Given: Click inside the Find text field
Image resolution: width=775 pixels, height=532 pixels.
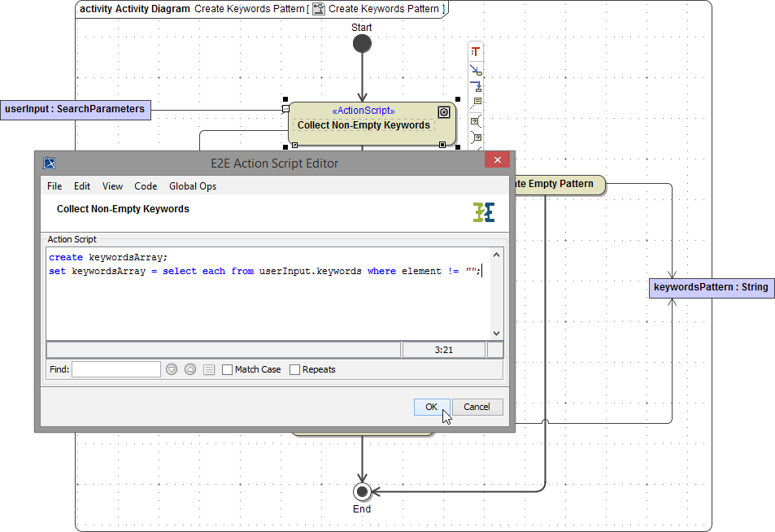Looking at the screenshot, I should pos(114,368).
